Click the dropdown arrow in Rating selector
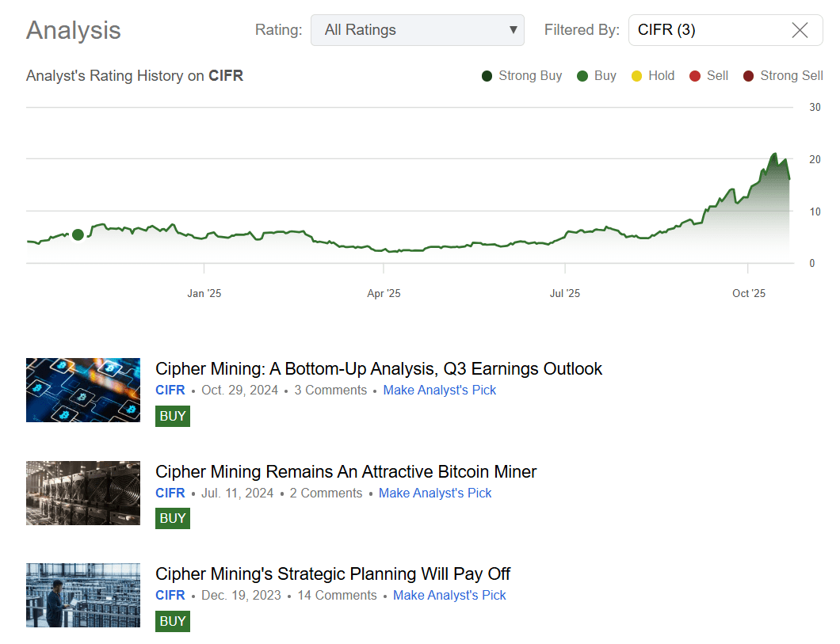Image resolution: width=840 pixels, height=644 pixels. click(x=513, y=30)
